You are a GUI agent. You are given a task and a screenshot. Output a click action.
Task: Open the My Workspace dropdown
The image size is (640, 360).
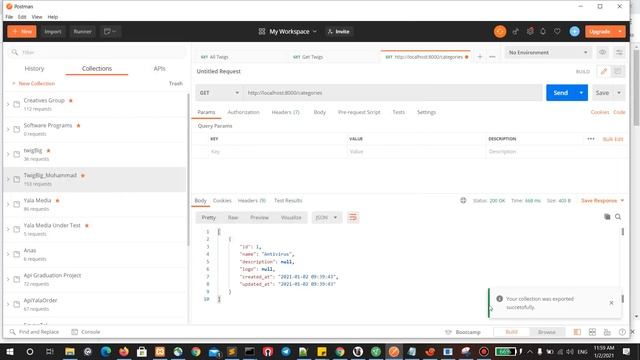pos(293,31)
